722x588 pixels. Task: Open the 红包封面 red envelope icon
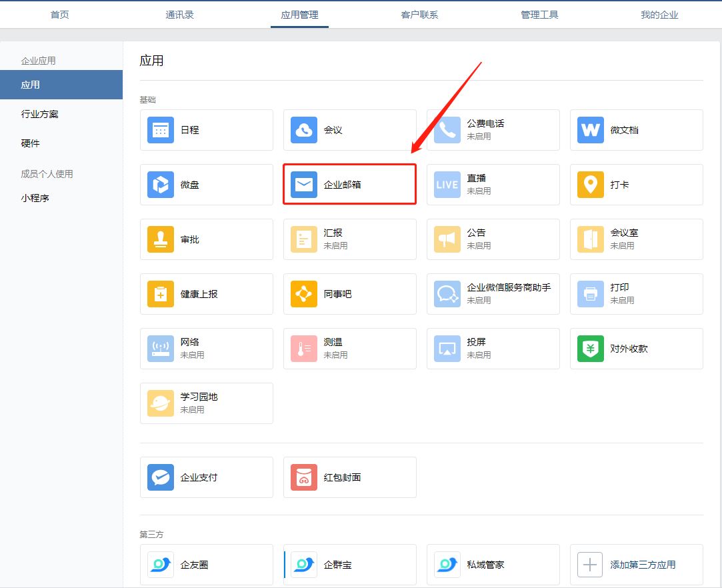304,477
